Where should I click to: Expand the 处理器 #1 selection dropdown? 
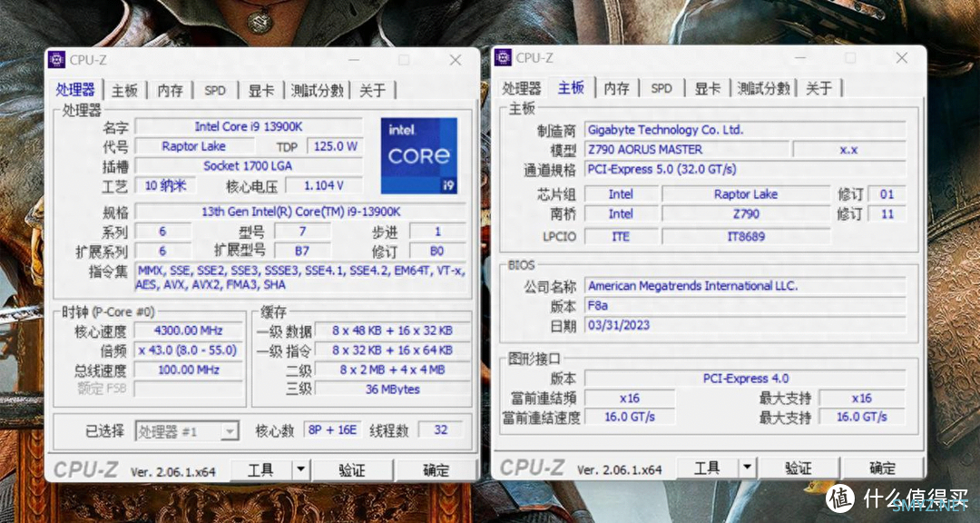click(x=230, y=431)
